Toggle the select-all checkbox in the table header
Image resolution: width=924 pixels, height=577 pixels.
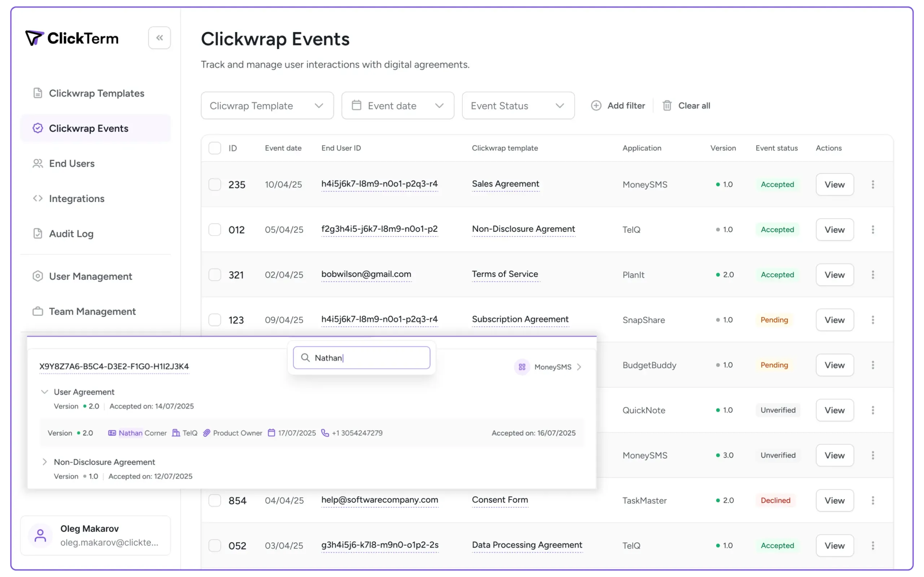coord(215,148)
